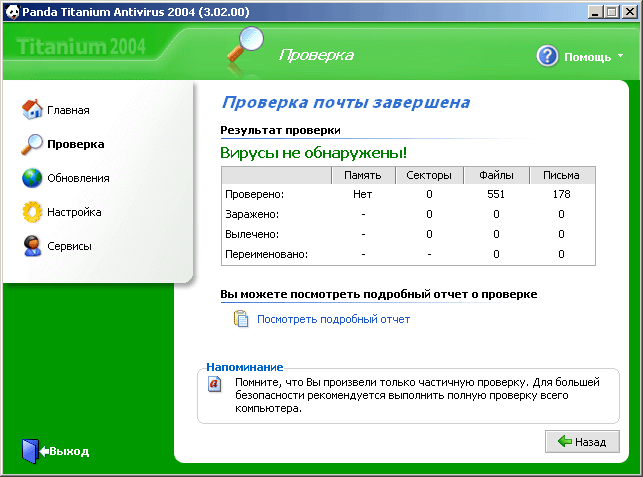643x477 pixels.
Task: Click the Titanium 2004 logo text
Action: coord(81,46)
